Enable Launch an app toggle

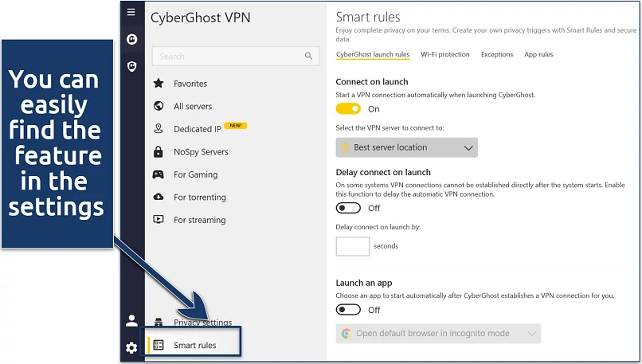click(348, 310)
